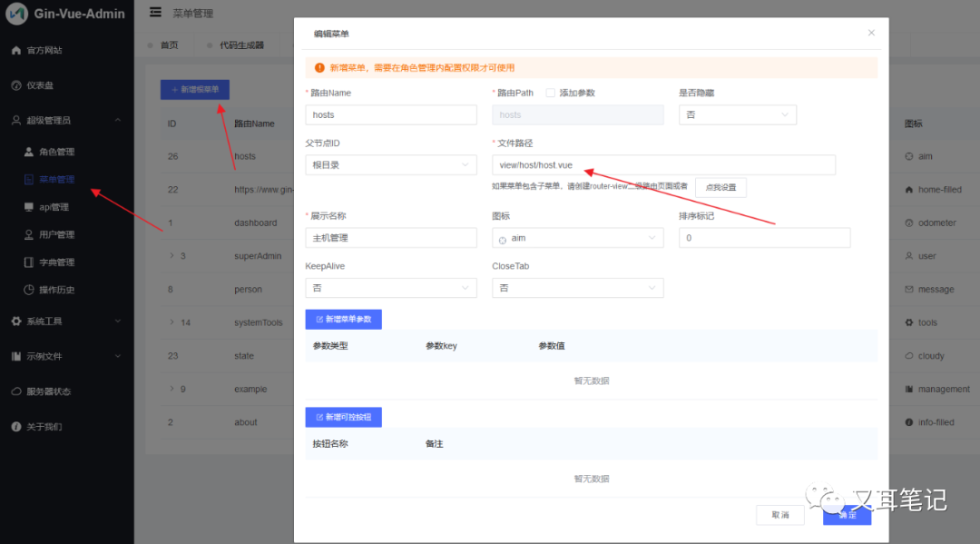Open the 图标 aim dropdown
Image resolution: width=980 pixels, height=544 pixels.
pos(577,238)
